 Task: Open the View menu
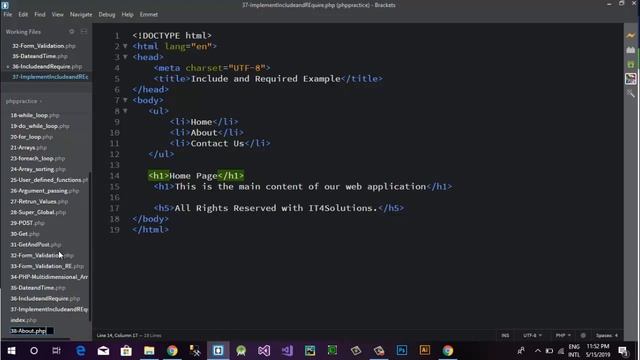click(x=58, y=14)
